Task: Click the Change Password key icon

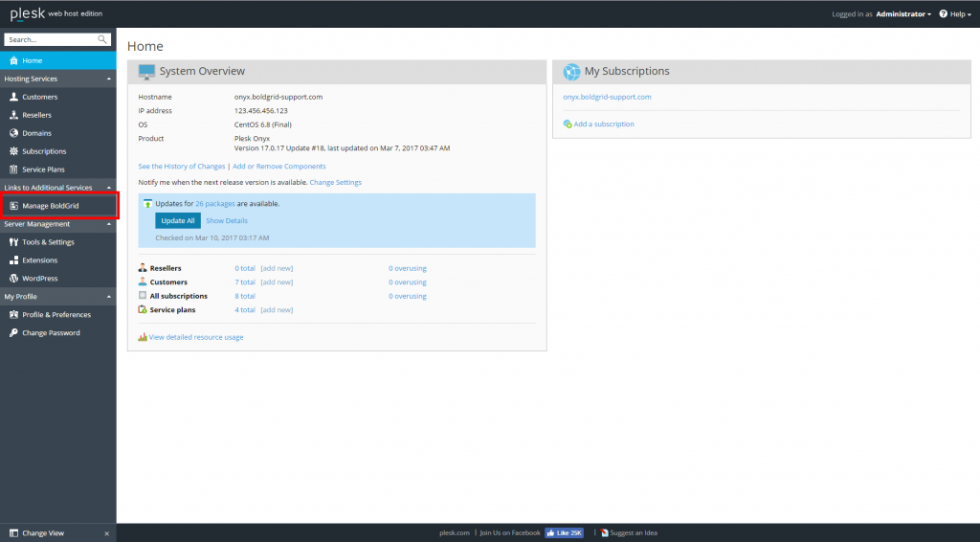Action: click(x=13, y=333)
